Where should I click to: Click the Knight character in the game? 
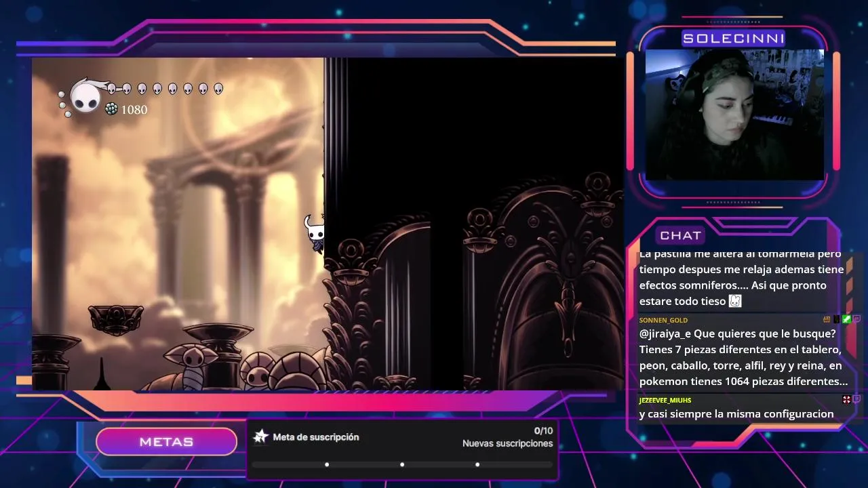[315, 234]
